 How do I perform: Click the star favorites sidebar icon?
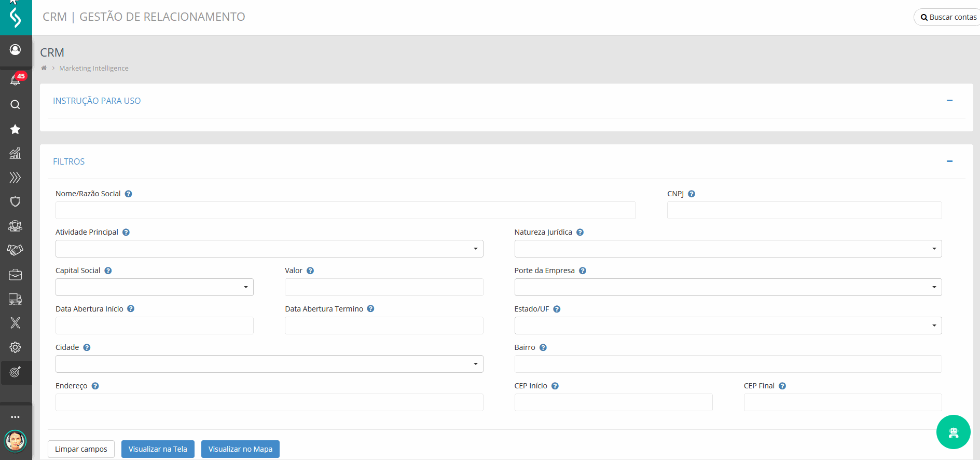coord(16,129)
